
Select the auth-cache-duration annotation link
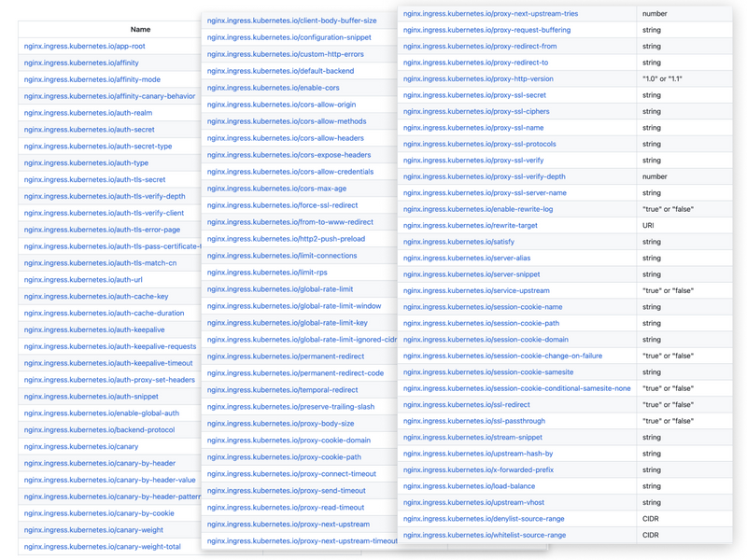click(104, 314)
